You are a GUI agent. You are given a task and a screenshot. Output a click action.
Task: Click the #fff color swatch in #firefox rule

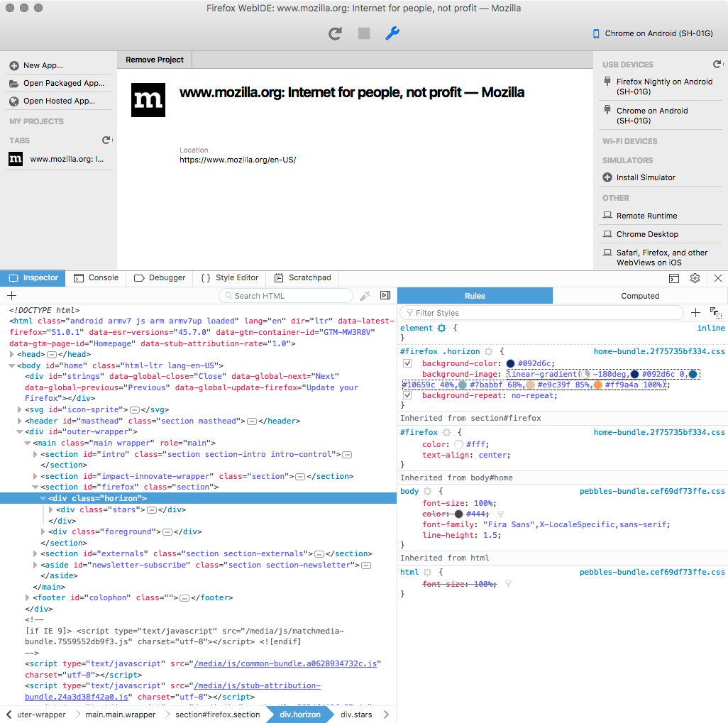click(458, 444)
